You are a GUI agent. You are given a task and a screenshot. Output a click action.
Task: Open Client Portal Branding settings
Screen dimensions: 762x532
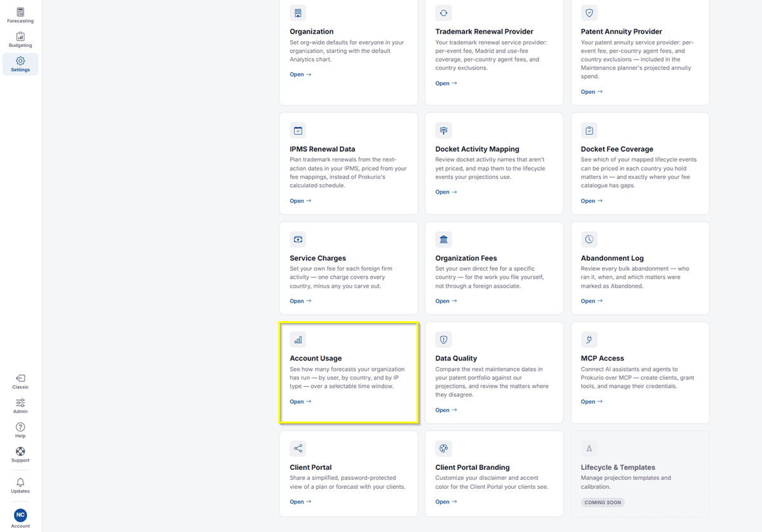446,502
